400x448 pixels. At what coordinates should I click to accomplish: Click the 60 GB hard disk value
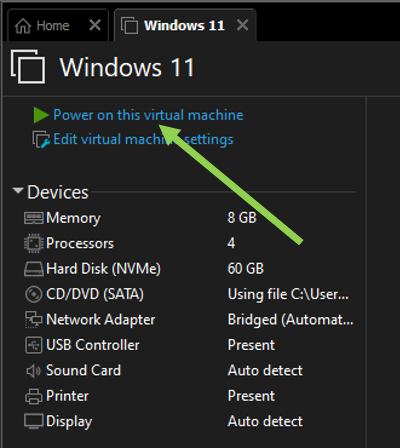pyautogui.click(x=246, y=269)
